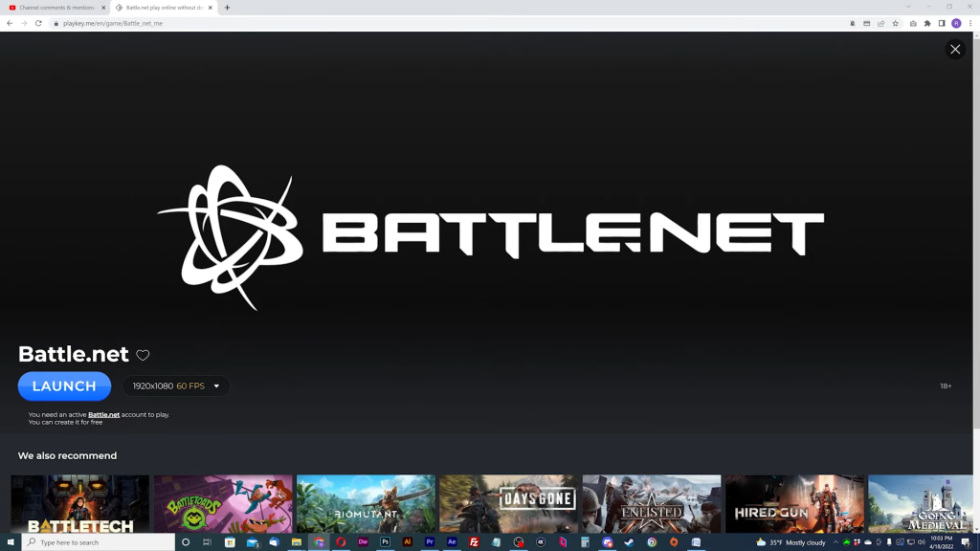Click the blue LAUNCH button

64,386
